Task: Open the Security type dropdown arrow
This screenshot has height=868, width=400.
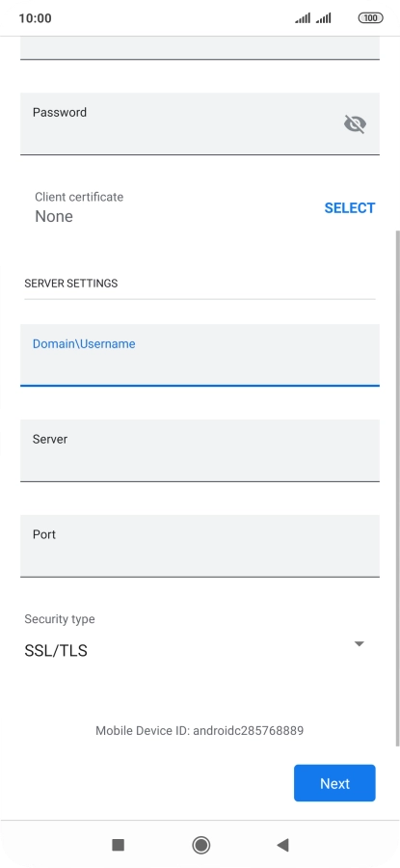Action: [360, 644]
